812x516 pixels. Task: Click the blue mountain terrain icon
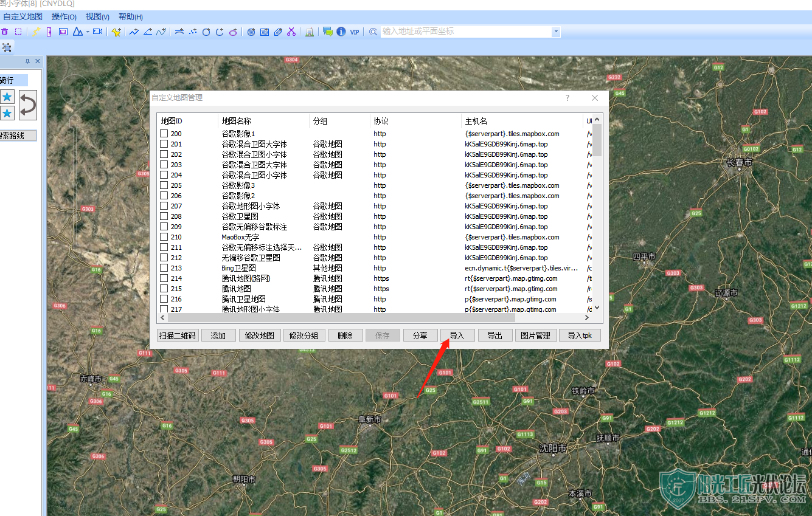tap(77, 32)
